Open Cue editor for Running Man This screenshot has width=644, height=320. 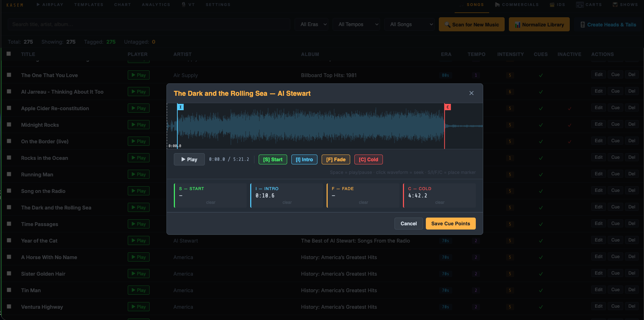[x=615, y=174]
